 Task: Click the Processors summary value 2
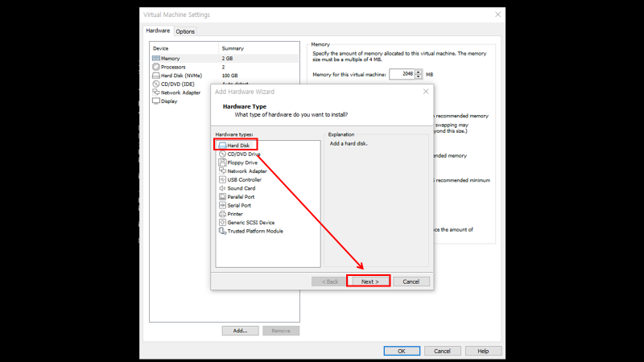pyautogui.click(x=224, y=67)
